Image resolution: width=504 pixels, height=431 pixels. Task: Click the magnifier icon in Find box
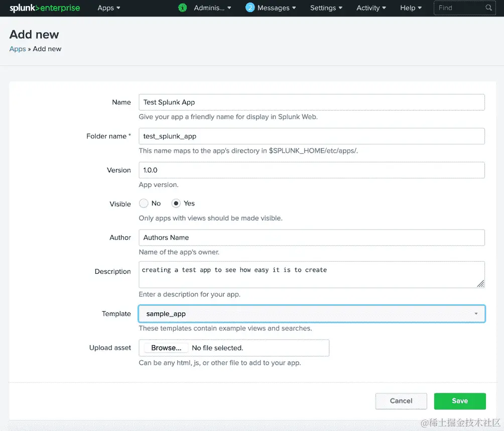[488, 8]
